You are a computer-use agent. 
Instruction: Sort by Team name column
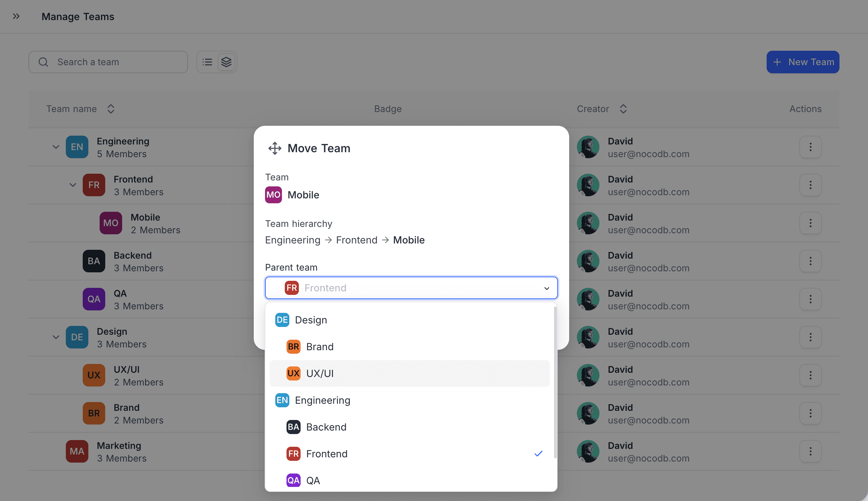coord(111,109)
